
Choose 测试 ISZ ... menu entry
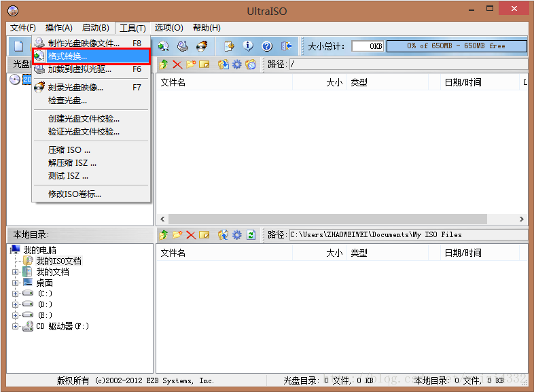pyautogui.click(x=91, y=176)
